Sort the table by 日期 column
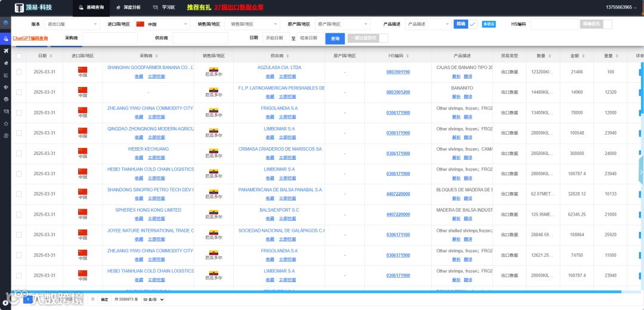644x310 pixels. point(51,56)
